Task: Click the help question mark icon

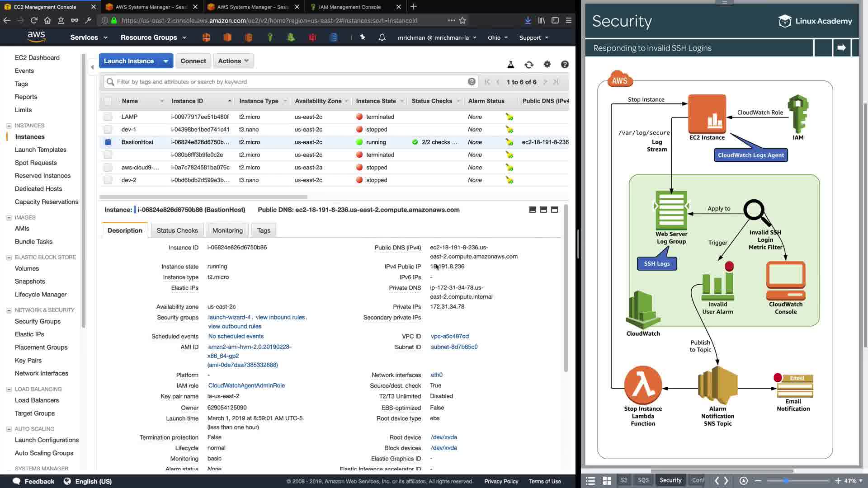Action: point(565,65)
